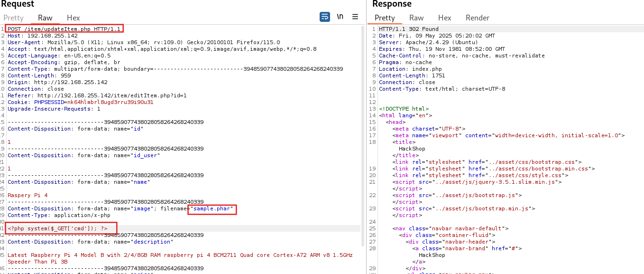This screenshot has width=644, height=274.
Task: Click the form-data name="id" line
Action: pos(75,129)
